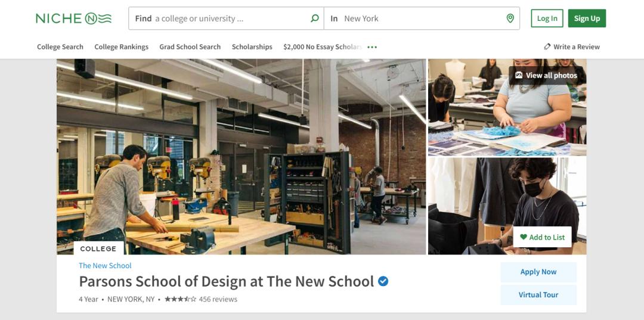Click the pencil Write a Review icon
Image resolution: width=644 pixels, height=320 pixels.
[x=547, y=47]
